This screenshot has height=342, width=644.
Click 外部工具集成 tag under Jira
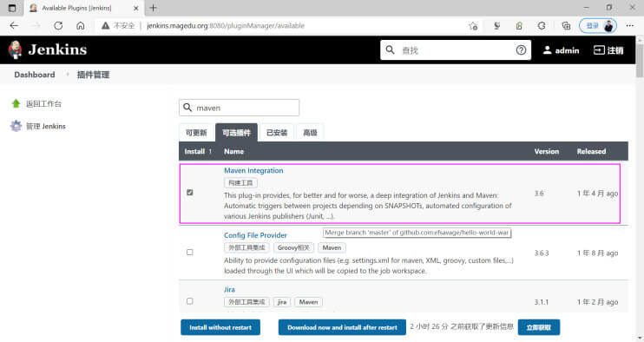click(246, 302)
